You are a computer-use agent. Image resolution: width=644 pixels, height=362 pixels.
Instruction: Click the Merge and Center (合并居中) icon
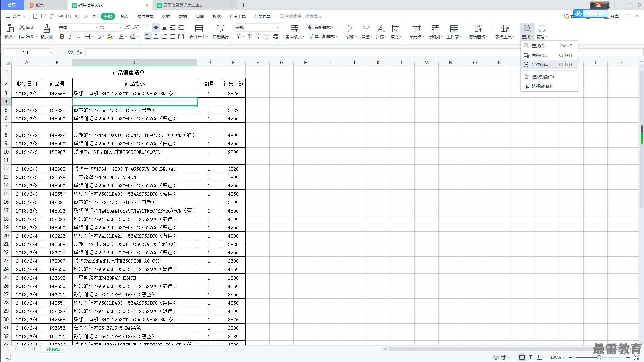199,28
